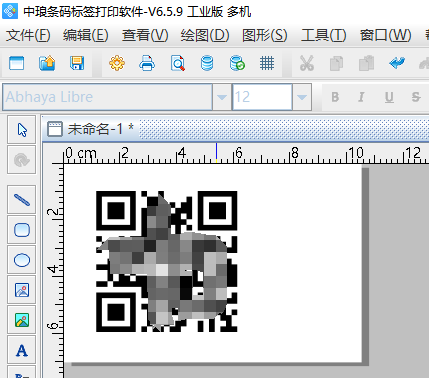Click the database with green check icon
Screen dimensions: 429x378
click(x=237, y=63)
